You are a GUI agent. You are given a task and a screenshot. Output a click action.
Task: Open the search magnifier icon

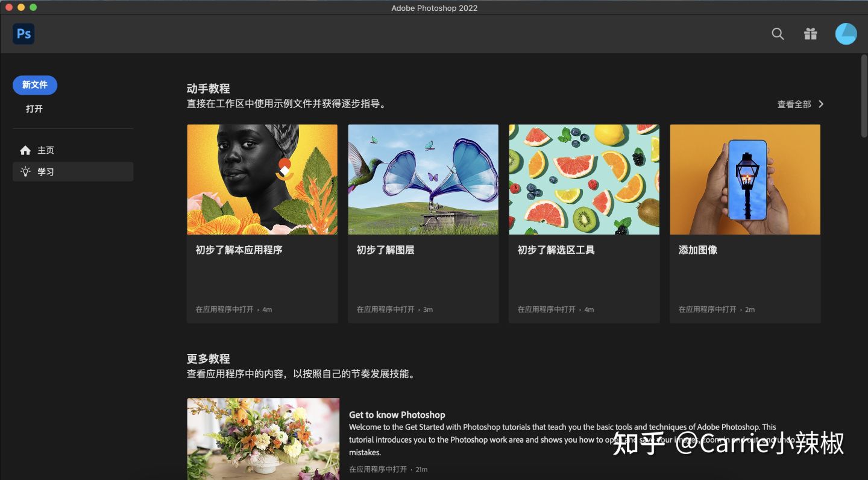click(x=778, y=34)
